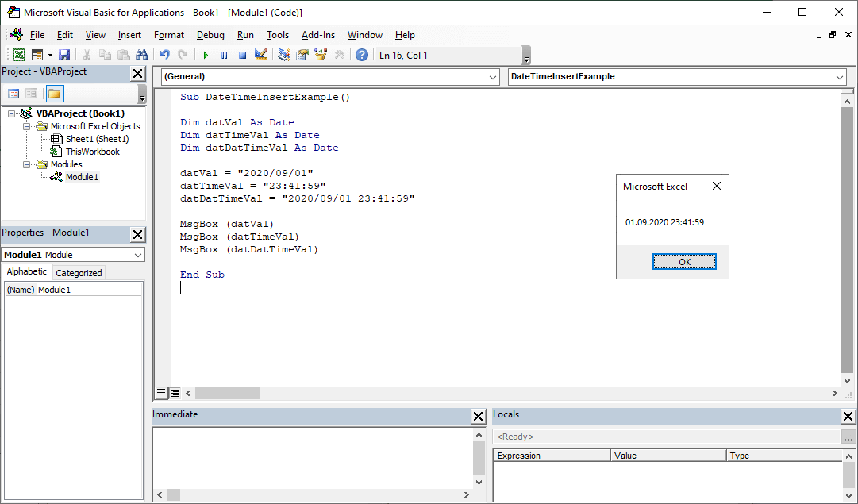The width and height of the screenshot is (858, 504).
Task: Click inside the Immediate window text area
Action: click(312, 457)
